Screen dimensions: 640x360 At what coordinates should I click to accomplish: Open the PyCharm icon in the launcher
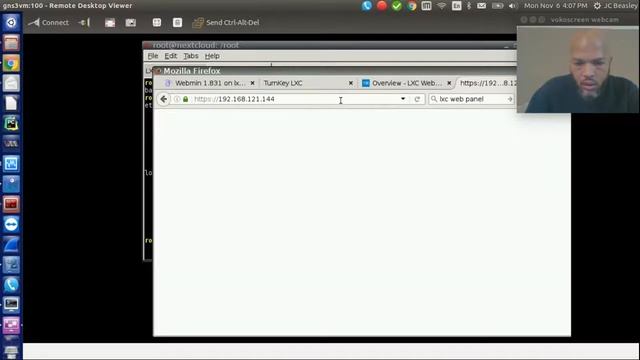[x=11, y=123]
